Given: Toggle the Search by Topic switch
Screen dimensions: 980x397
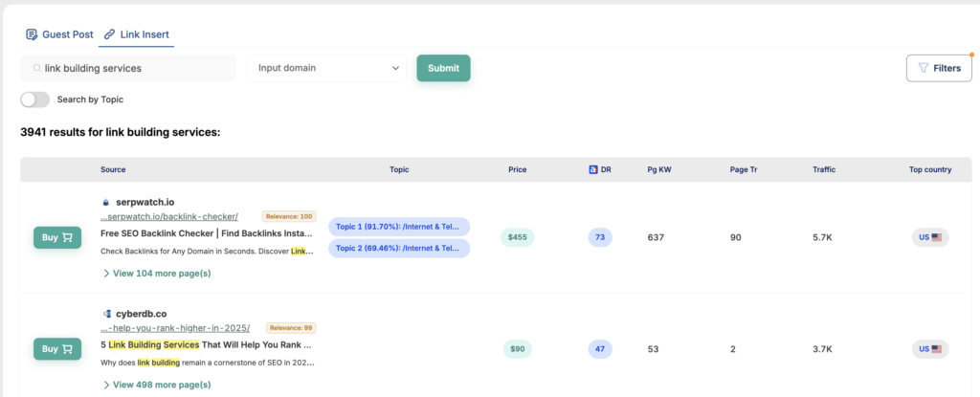Looking at the screenshot, I should [35, 99].
